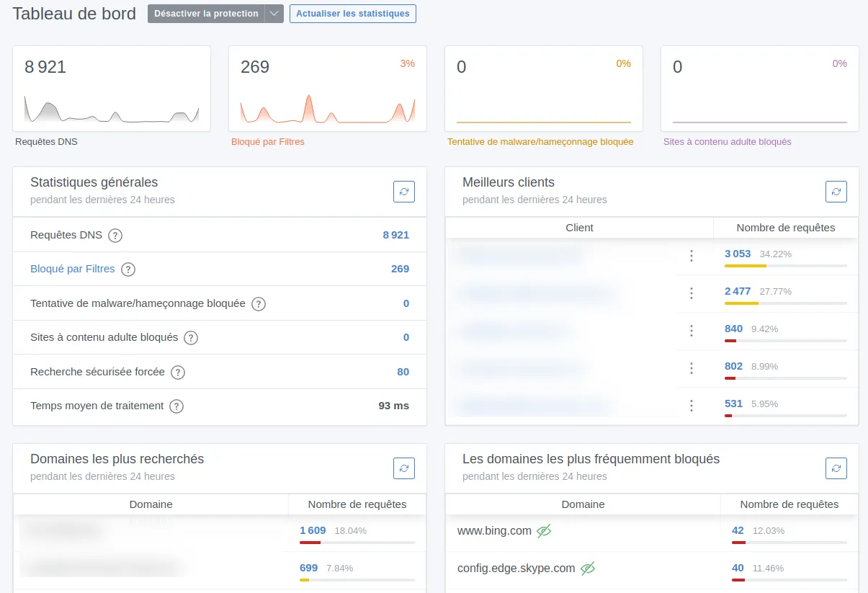Show help for Recherche sécurisée forcée
868x593 pixels.
(178, 373)
